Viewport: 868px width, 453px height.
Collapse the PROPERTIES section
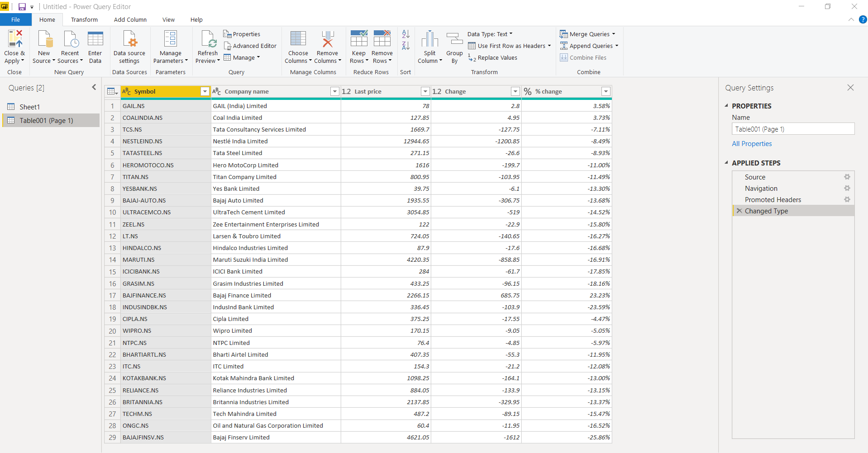point(726,106)
